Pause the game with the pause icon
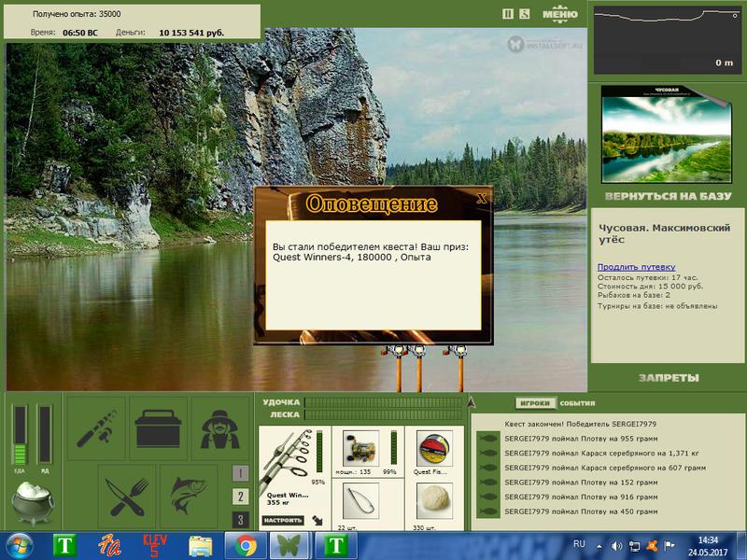This screenshot has width=747, height=560. coord(508,14)
